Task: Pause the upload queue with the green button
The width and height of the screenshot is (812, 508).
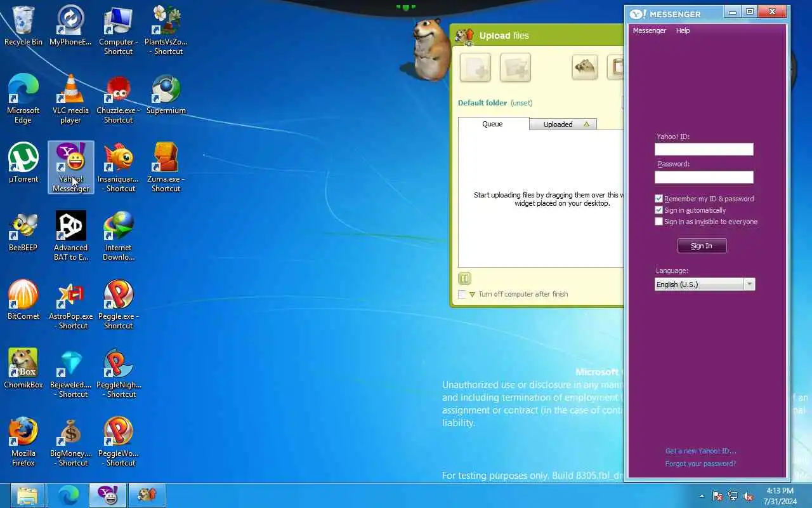Action: click(464, 278)
